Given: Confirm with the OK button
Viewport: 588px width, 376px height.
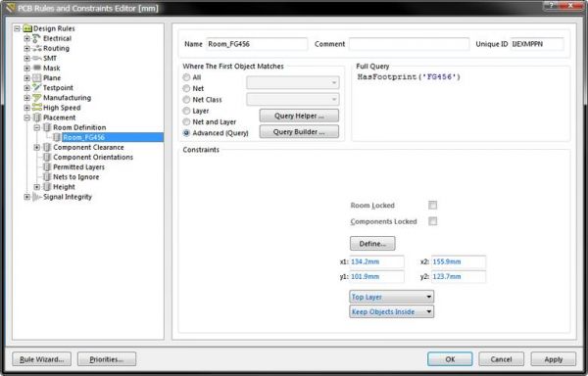Looking at the screenshot, I should click(x=450, y=359).
